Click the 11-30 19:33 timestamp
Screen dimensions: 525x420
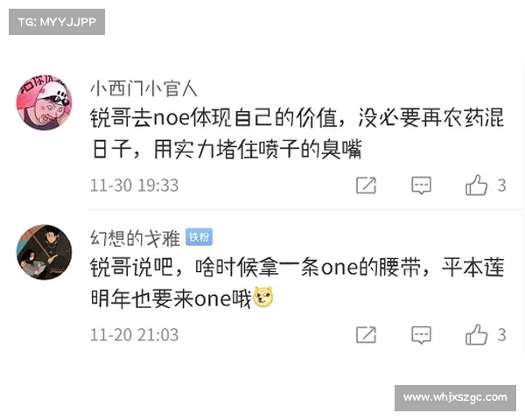(x=134, y=185)
